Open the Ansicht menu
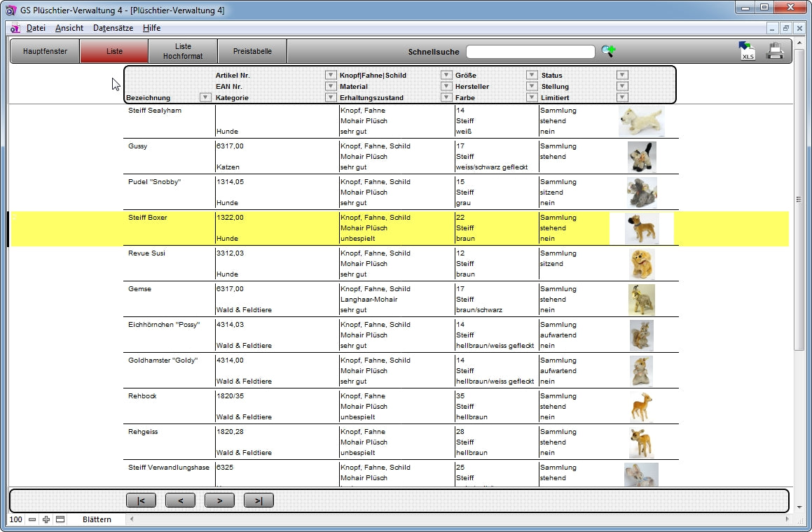The width and height of the screenshot is (812, 532). click(69, 28)
